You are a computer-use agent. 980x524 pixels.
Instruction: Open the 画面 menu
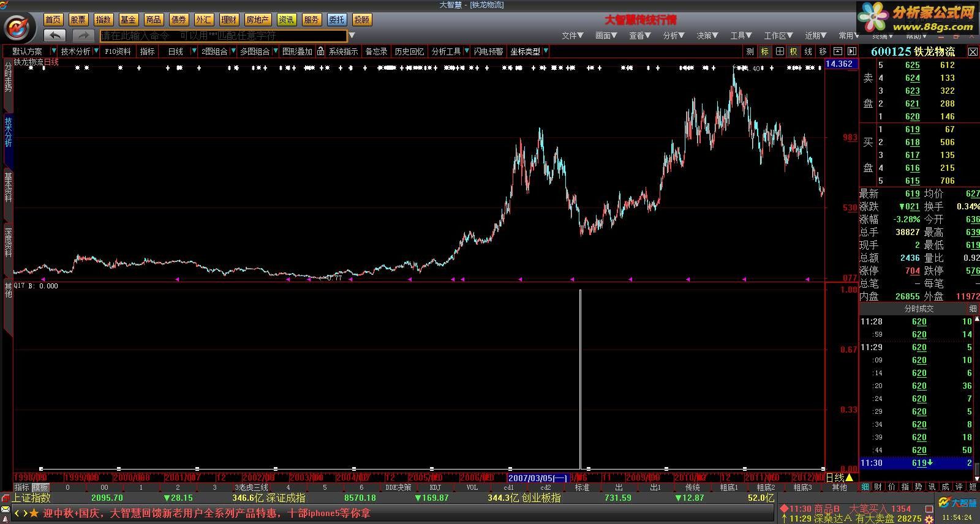click(x=606, y=36)
